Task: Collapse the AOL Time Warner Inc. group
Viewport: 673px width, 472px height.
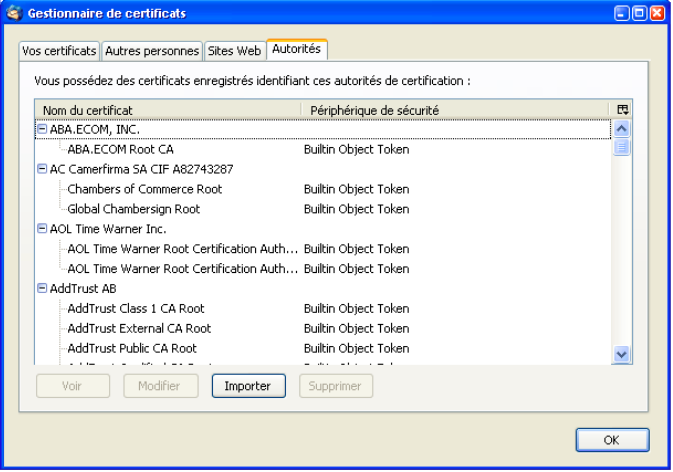Action: click(x=42, y=228)
